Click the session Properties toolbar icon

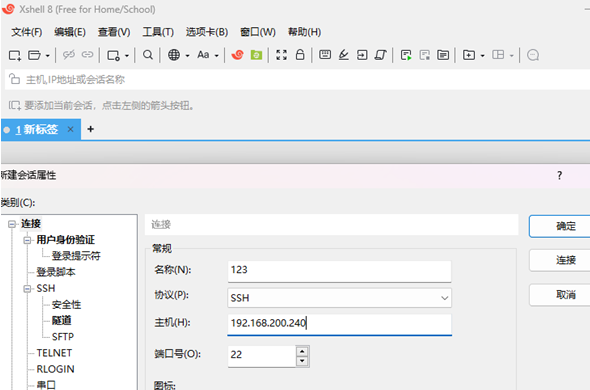[113, 55]
